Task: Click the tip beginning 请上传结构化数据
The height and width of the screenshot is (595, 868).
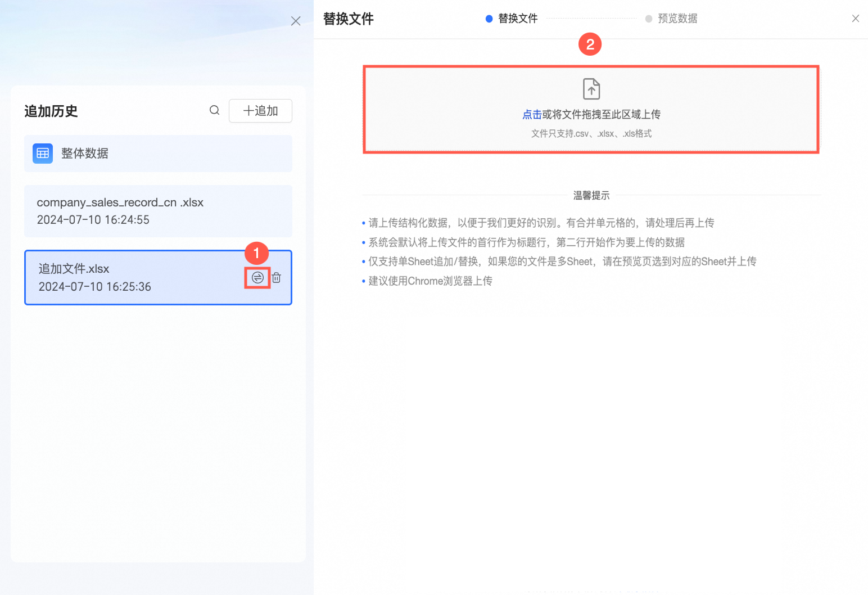Action: pos(541,223)
